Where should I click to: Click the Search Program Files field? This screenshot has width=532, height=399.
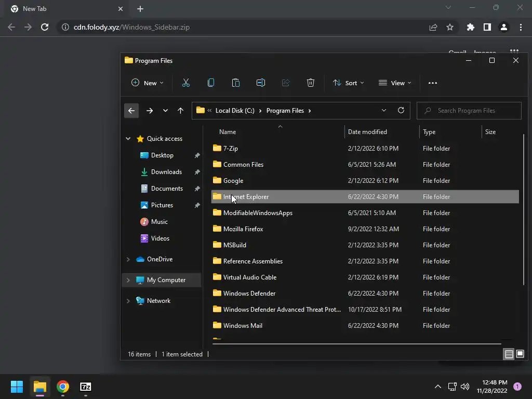click(x=469, y=111)
